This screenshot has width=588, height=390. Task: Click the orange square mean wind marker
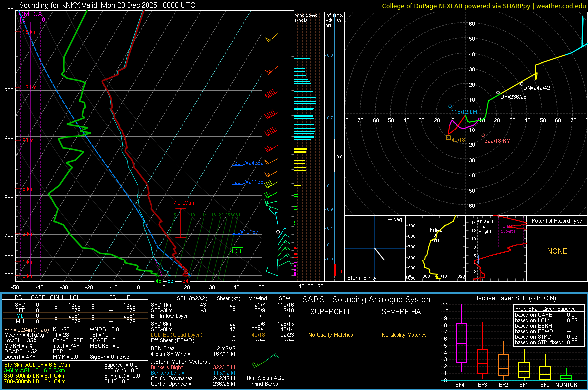448,138
